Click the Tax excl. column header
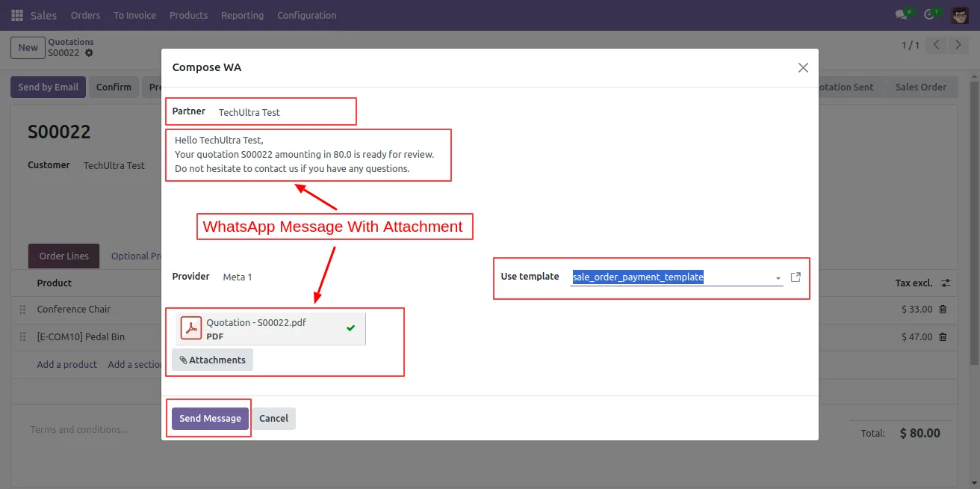The image size is (980, 489). pyautogui.click(x=914, y=283)
